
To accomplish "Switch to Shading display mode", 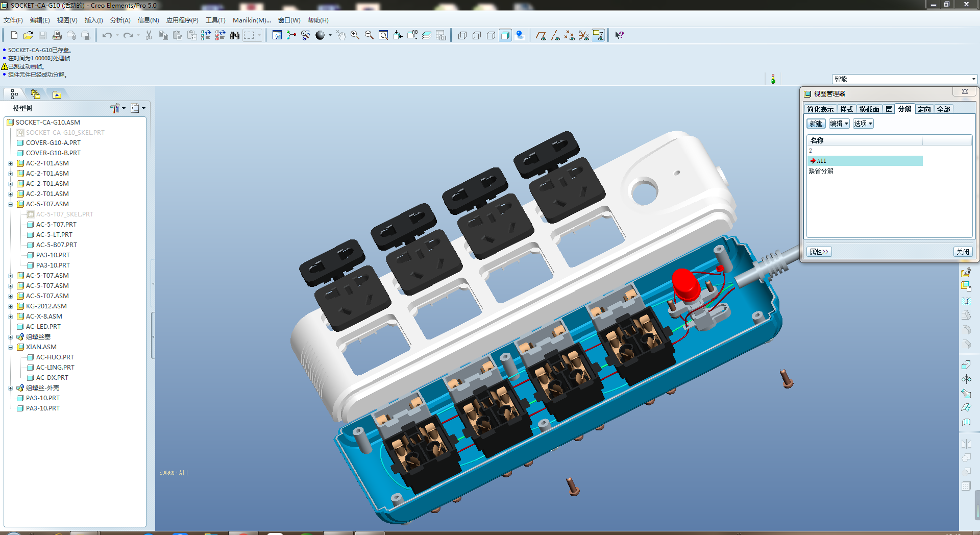I will [505, 35].
